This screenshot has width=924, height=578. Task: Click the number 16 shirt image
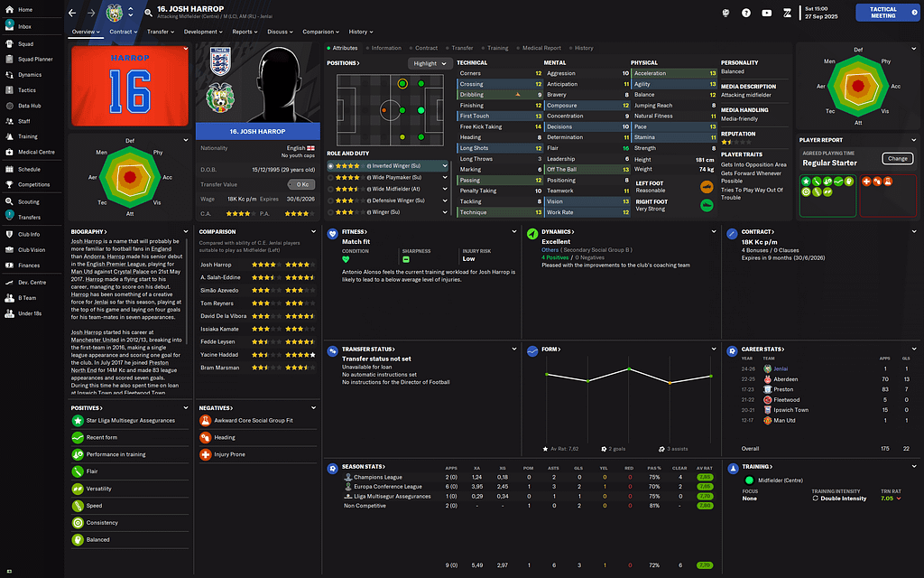pyautogui.click(x=130, y=86)
